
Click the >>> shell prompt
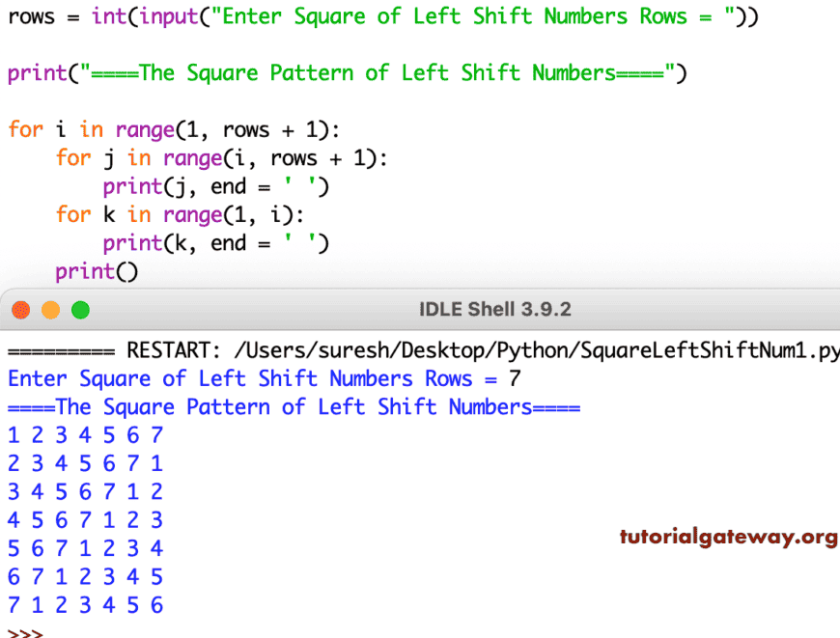click(x=26, y=633)
